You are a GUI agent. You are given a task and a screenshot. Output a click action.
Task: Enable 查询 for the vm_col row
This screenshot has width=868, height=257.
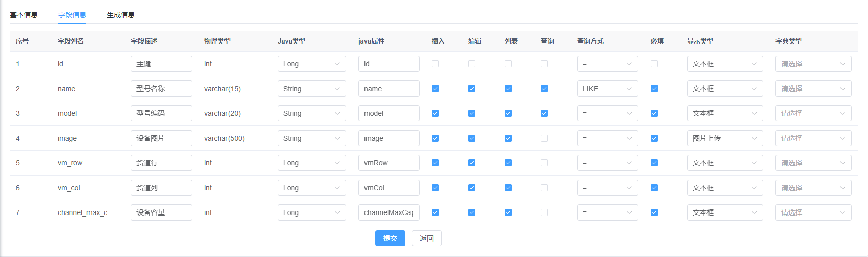544,188
